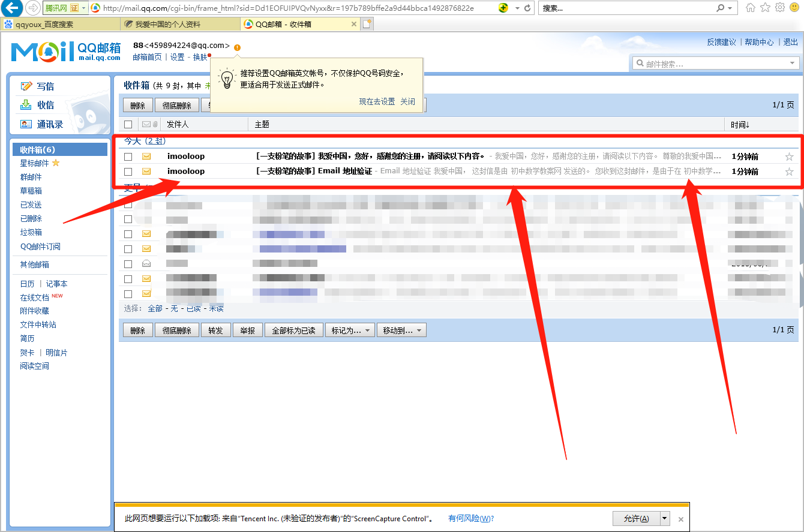
Task: Expand the arrow beside the 允许(A) button
Action: tap(665, 518)
